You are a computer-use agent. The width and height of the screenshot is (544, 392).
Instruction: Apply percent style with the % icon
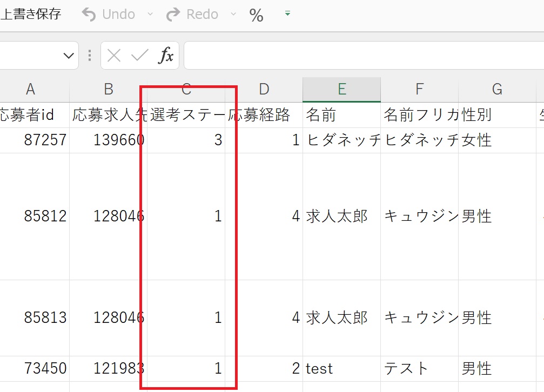point(257,16)
